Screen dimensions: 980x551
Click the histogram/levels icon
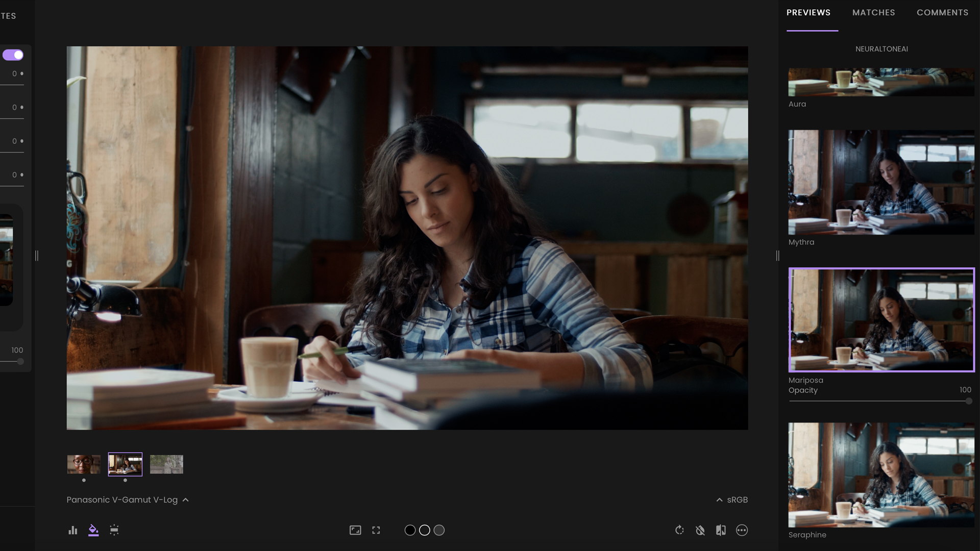click(x=72, y=530)
